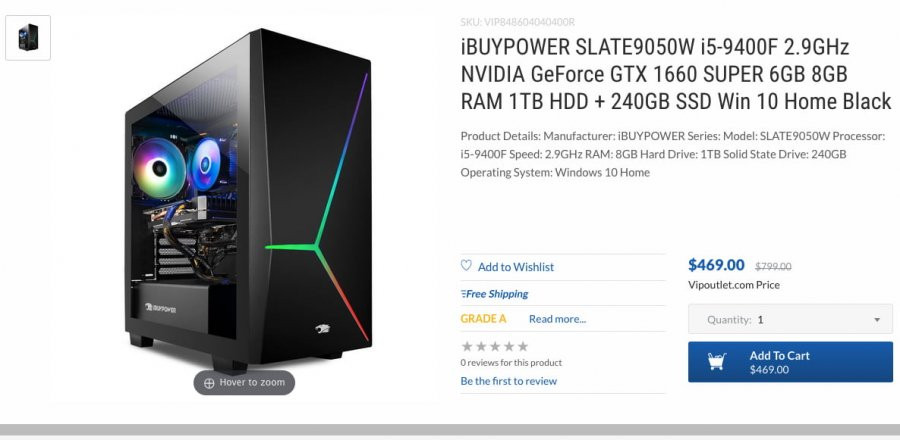The height and width of the screenshot is (440, 900).
Task: Open the Quantity dropdown
Action: pos(790,320)
